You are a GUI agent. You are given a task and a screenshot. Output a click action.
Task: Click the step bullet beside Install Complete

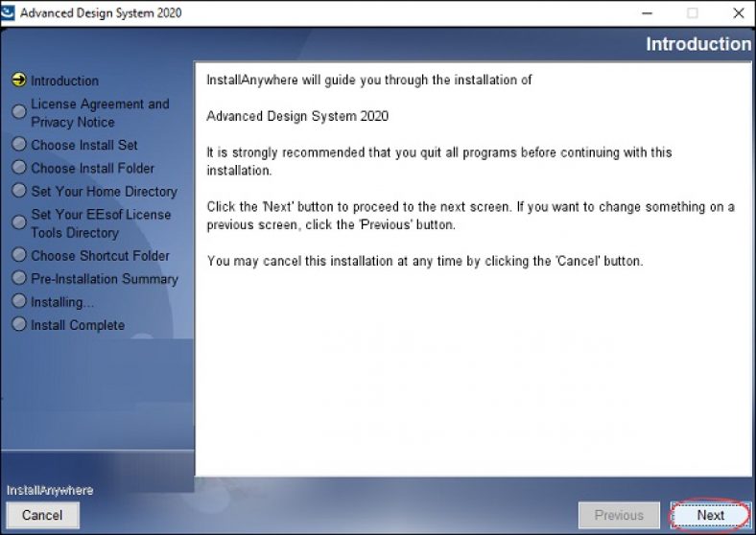tap(19, 324)
